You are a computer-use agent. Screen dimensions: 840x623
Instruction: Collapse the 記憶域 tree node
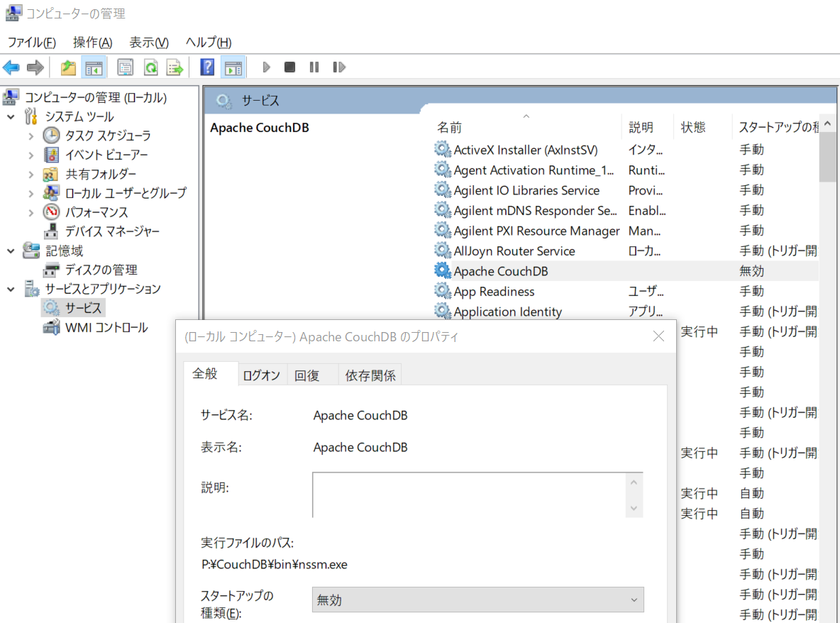pyautogui.click(x=11, y=250)
